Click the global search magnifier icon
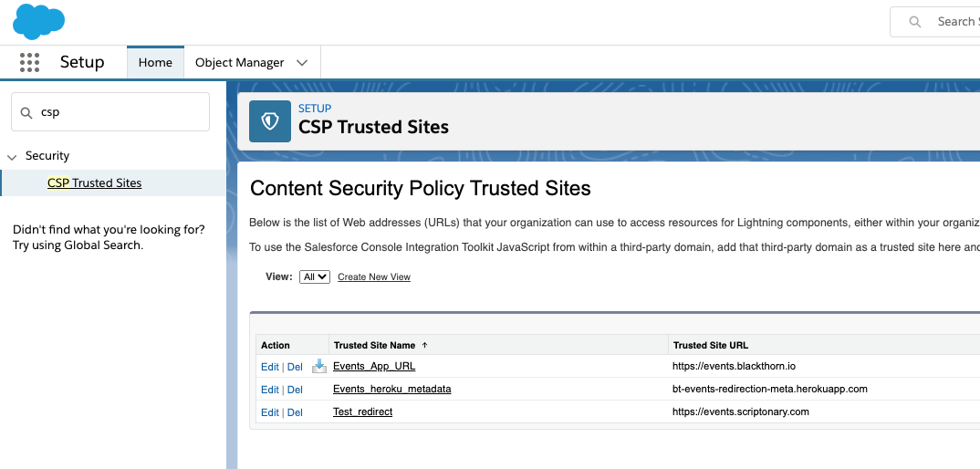This screenshot has height=469, width=980. [915, 22]
